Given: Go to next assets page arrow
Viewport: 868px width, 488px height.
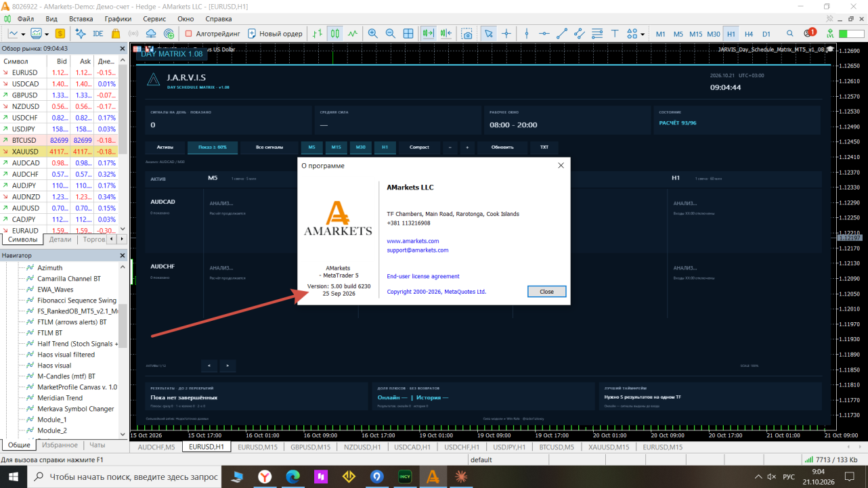Looking at the screenshot, I should pos(227,365).
